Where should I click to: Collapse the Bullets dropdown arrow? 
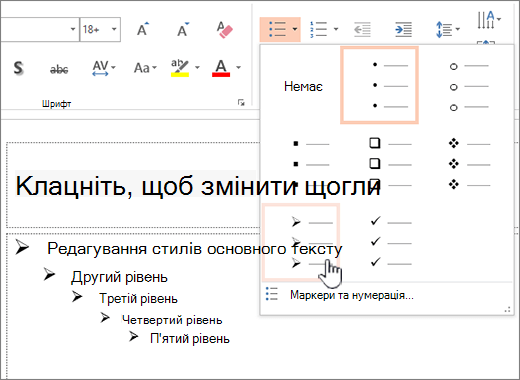(x=295, y=29)
